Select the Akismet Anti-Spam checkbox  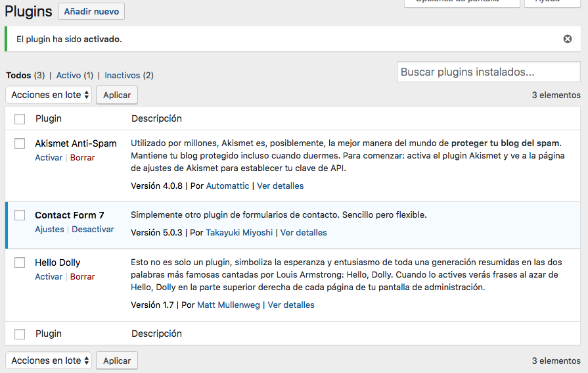20,143
